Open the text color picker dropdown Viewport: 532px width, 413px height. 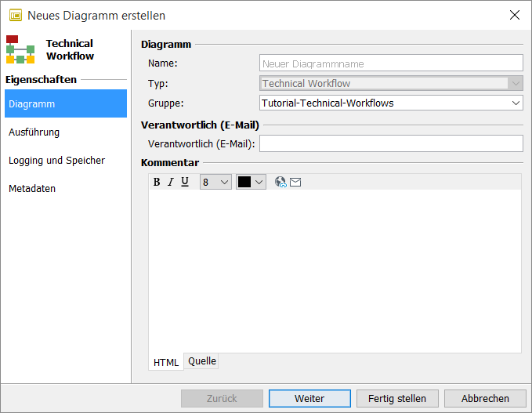point(252,182)
